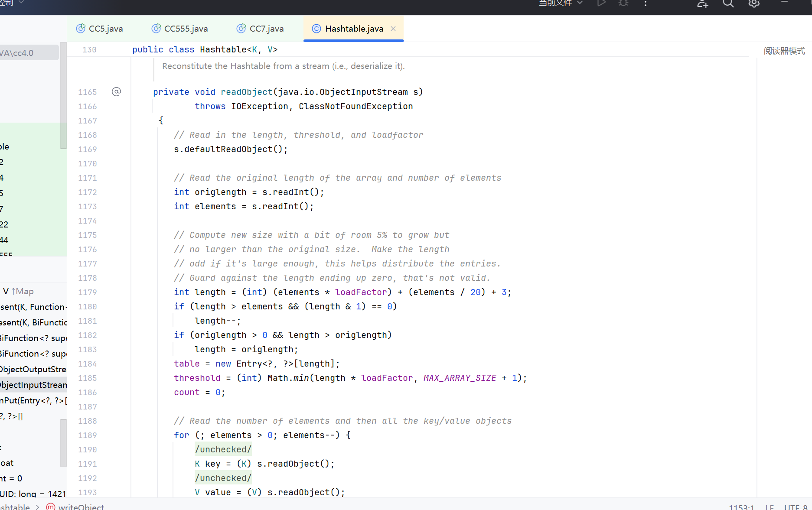Viewport: 812px width, 510px height.
Task: Switch to the CC7.java tab
Action: 266,28
